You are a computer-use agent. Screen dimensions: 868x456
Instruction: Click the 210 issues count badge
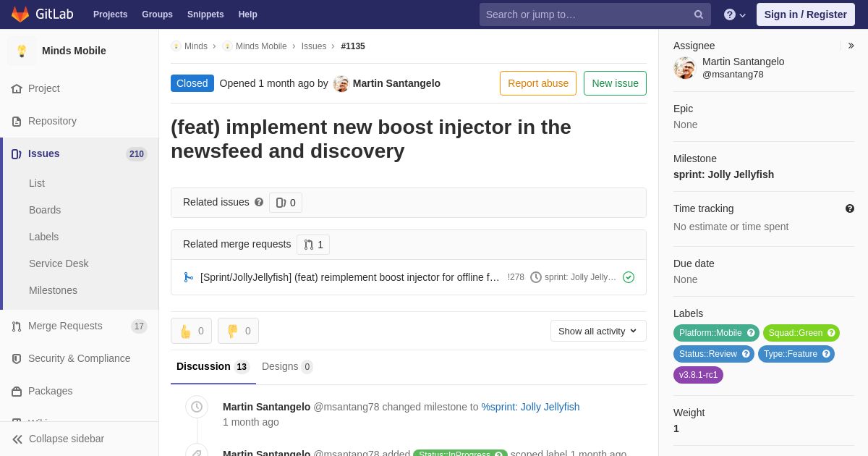(x=137, y=154)
